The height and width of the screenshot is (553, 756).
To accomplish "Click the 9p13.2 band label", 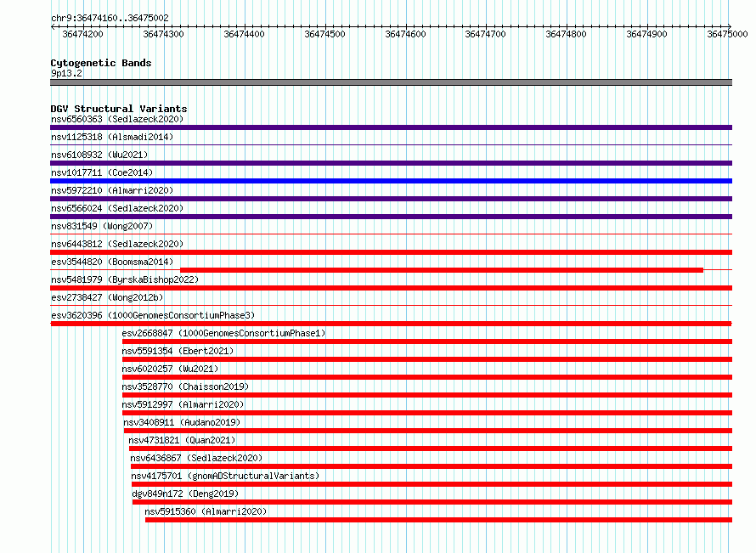I will click(x=66, y=73).
